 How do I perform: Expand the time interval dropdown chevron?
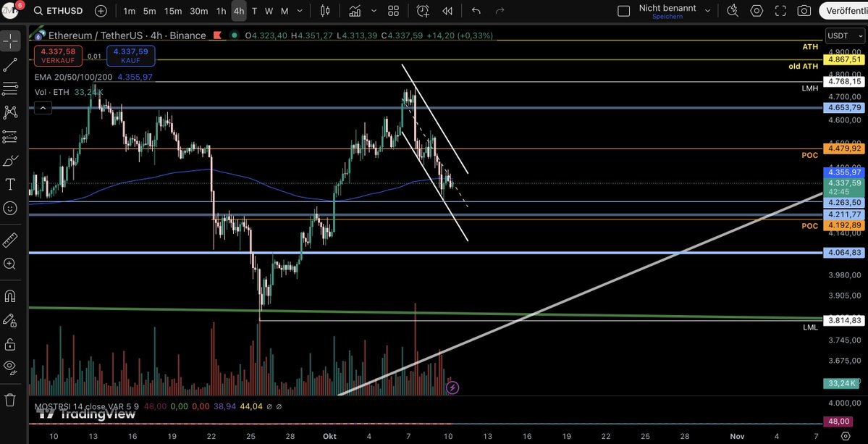coord(300,11)
